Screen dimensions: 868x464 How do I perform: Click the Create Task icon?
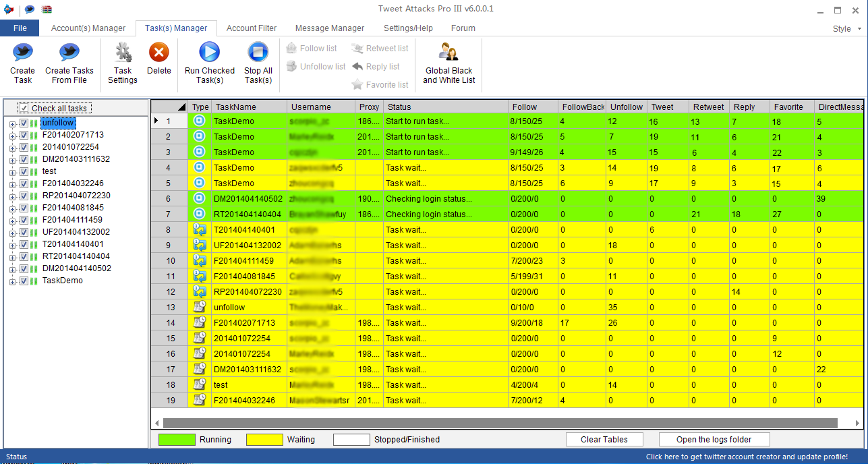(x=22, y=53)
